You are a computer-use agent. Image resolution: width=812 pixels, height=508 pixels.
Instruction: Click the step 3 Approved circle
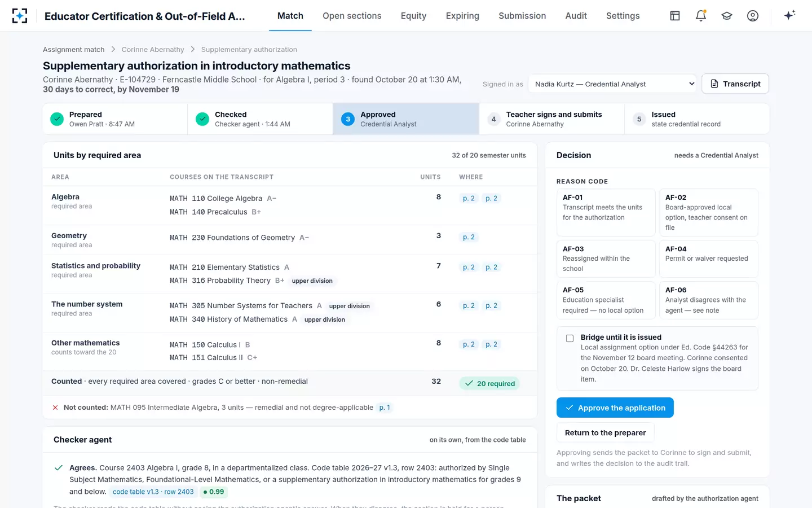pos(348,119)
